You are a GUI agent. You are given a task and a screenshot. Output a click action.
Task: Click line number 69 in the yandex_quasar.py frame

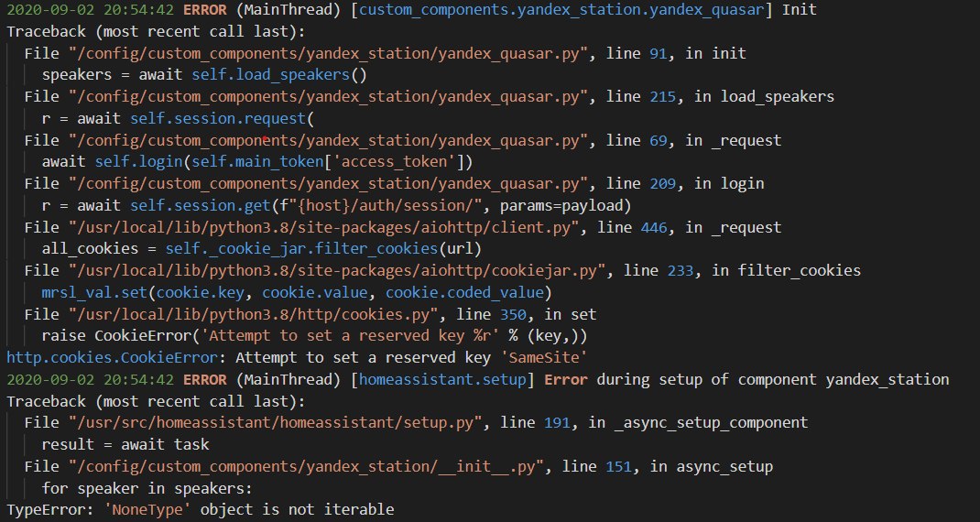pyautogui.click(x=659, y=141)
